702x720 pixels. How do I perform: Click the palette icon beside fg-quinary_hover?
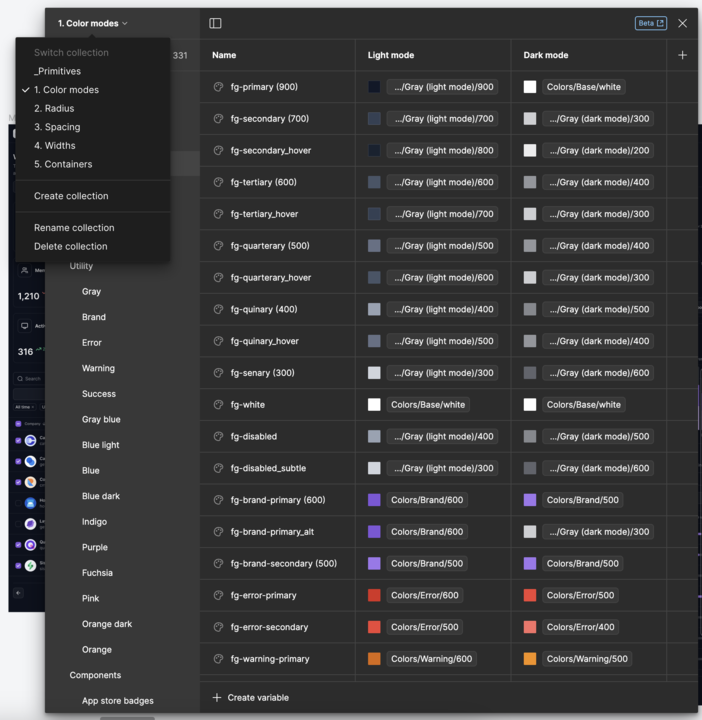point(219,341)
